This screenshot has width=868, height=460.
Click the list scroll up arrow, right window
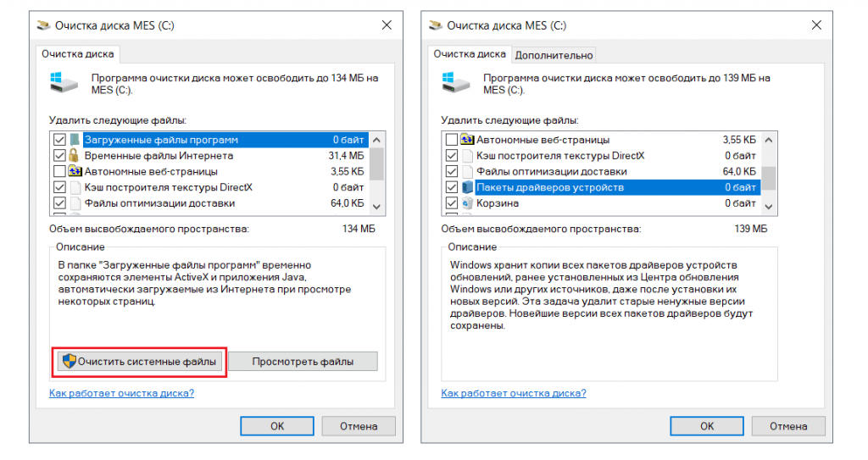coord(769,140)
